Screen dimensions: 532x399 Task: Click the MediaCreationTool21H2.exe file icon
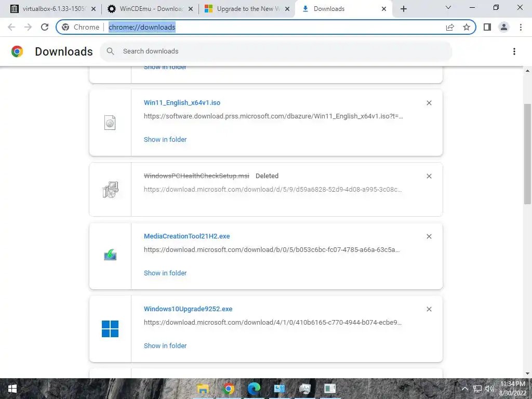pyautogui.click(x=110, y=255)
